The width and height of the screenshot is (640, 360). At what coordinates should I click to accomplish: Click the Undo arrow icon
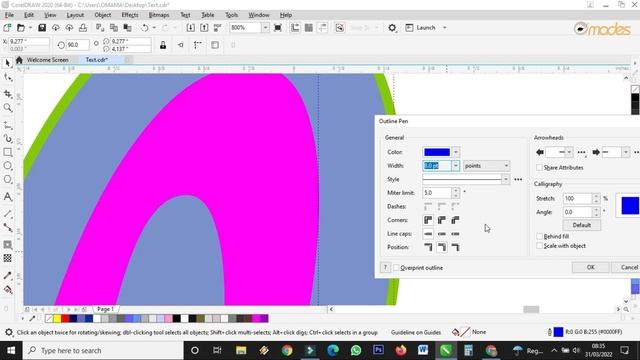pos(144,28)
